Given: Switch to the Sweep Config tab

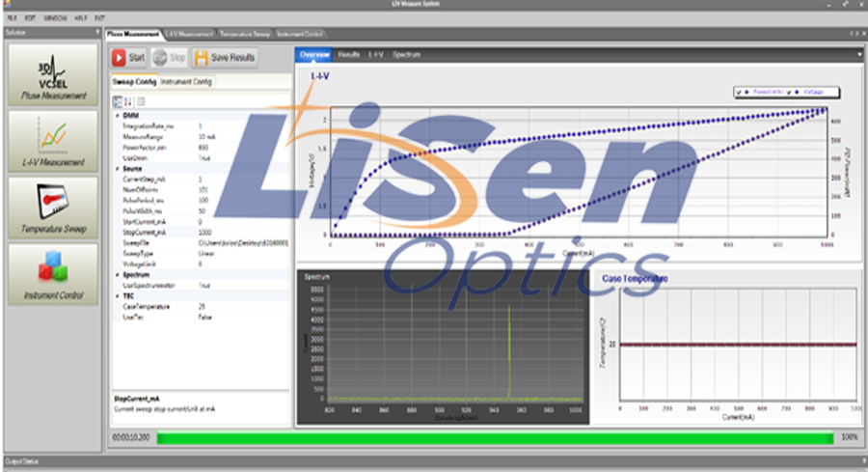Looking at the screenshot, I should pos(134,81).
